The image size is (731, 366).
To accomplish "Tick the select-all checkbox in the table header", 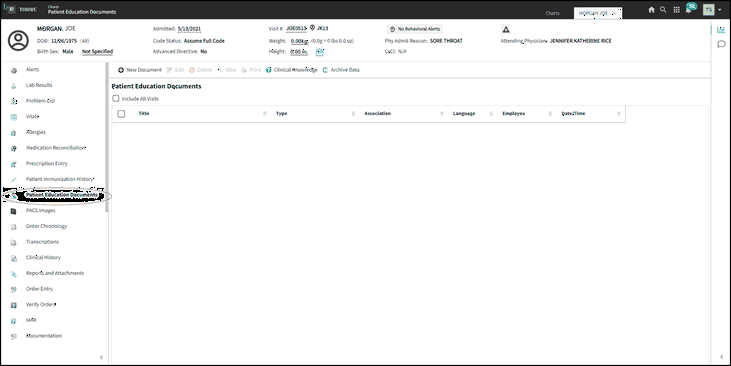I will coord(121,114).
